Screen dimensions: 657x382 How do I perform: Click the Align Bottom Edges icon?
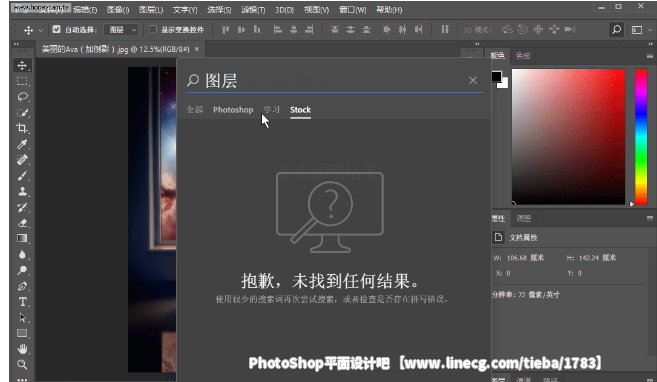(x=257, y=29)
